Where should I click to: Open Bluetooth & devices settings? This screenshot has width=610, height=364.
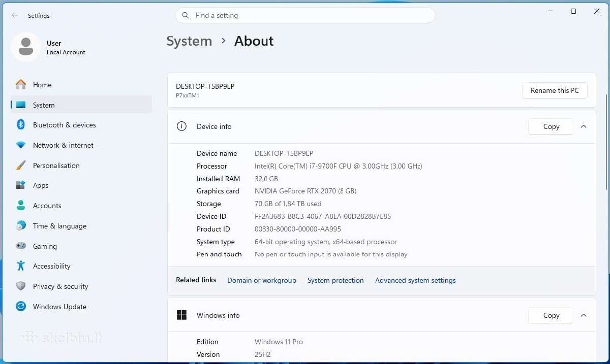tap(81, 125)
